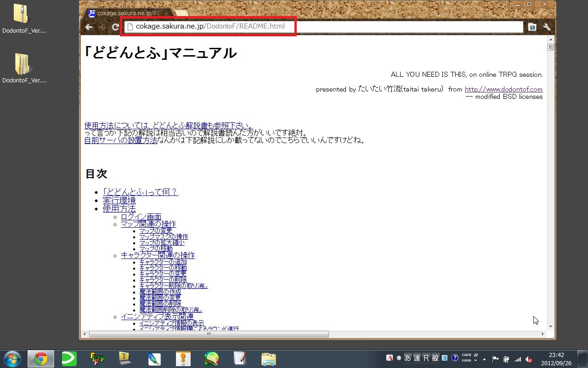Open the http://www.dodontof.com link
Image resolution: width=588 pixels, height=368 pixels.
503,89
